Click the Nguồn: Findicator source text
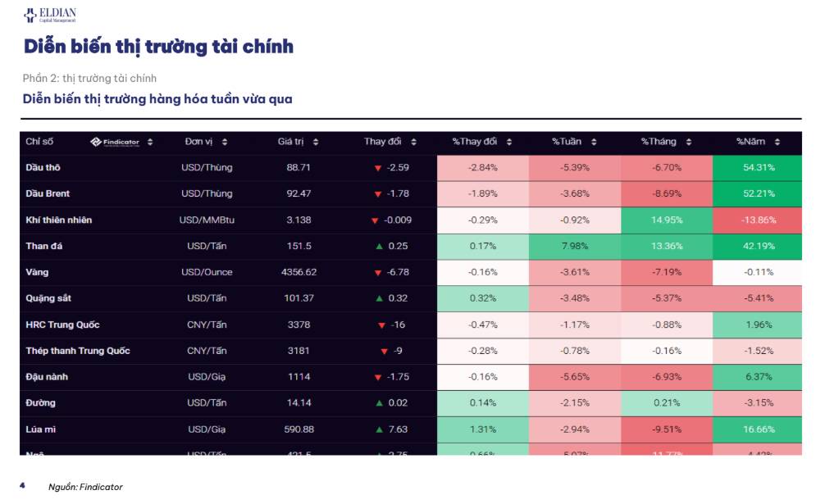Screen dimensions: 816x504 click(x=85, y=487)
